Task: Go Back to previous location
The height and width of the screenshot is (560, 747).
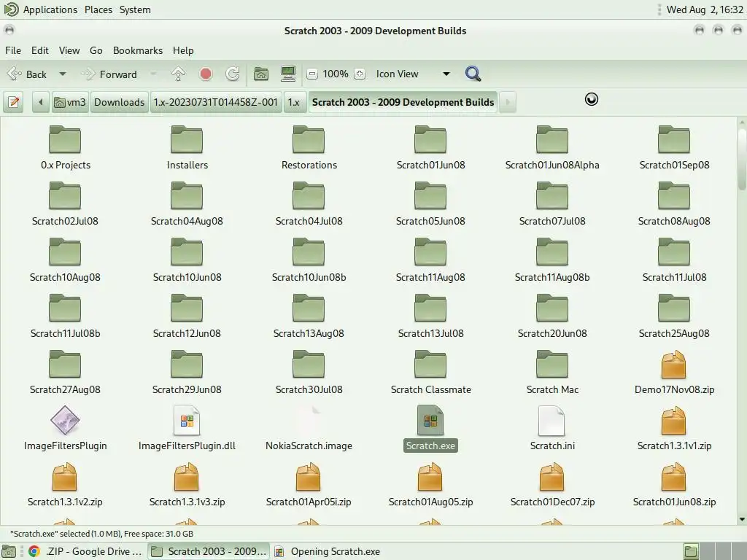Action: pyautogui.click(x=28, y=74)
